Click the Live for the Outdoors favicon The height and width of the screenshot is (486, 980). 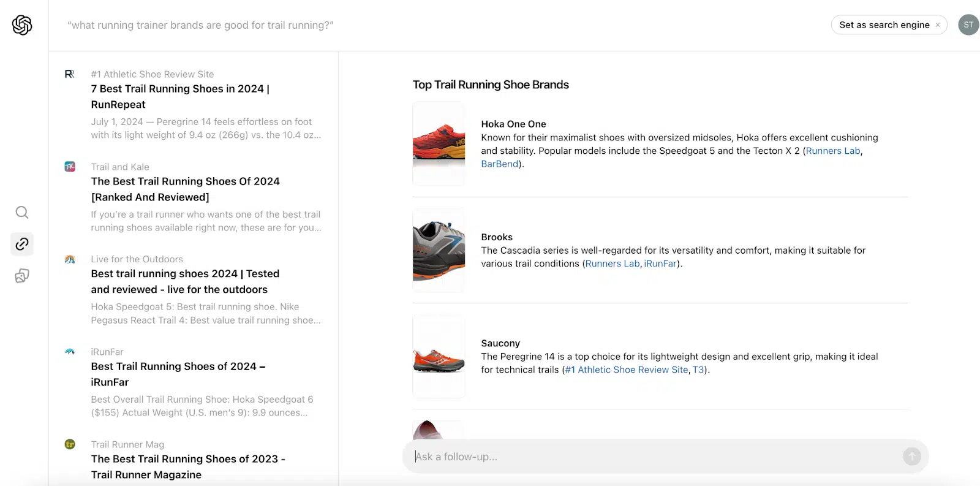pyautogui.click(x=70, y=259)
